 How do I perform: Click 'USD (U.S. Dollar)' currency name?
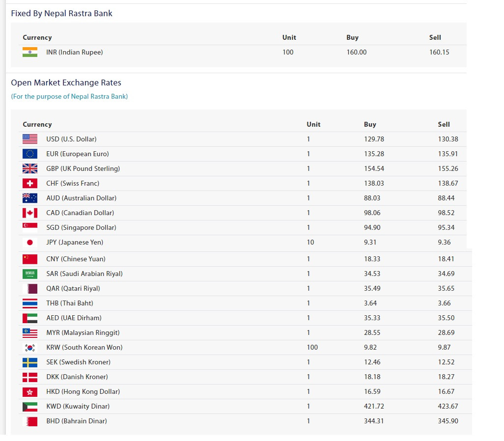pos(71,139)
